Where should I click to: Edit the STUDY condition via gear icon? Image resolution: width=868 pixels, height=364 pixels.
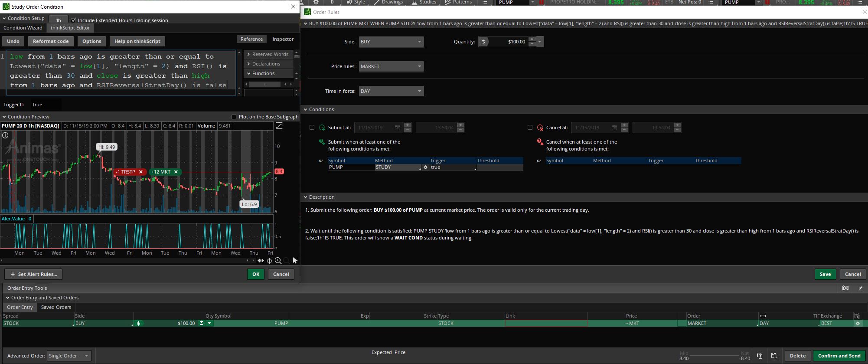(425, 167)
